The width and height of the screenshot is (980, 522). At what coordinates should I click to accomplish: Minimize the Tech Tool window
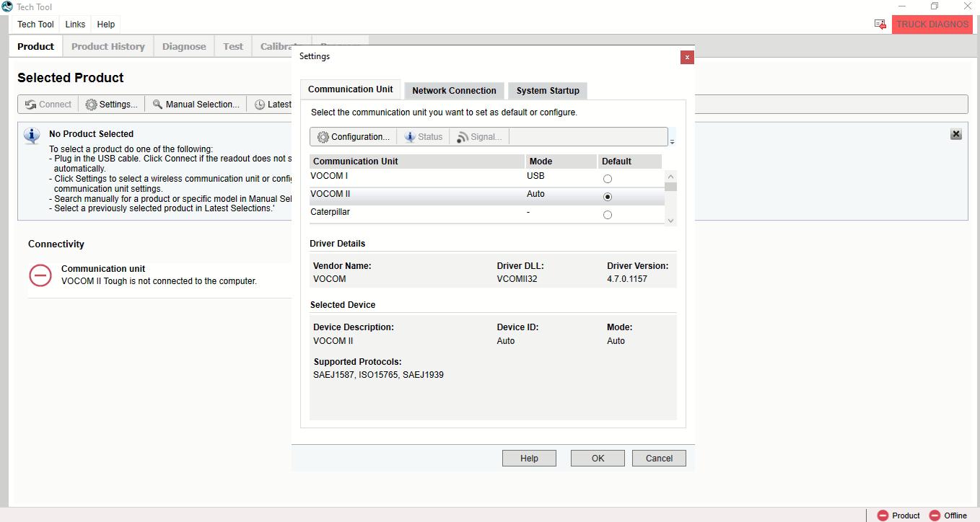coord(901,6)
